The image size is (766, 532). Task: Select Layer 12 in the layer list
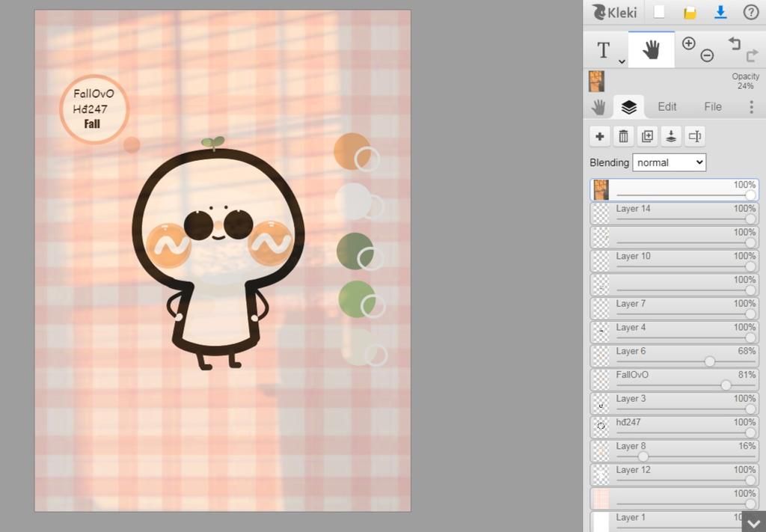(674, 475)
